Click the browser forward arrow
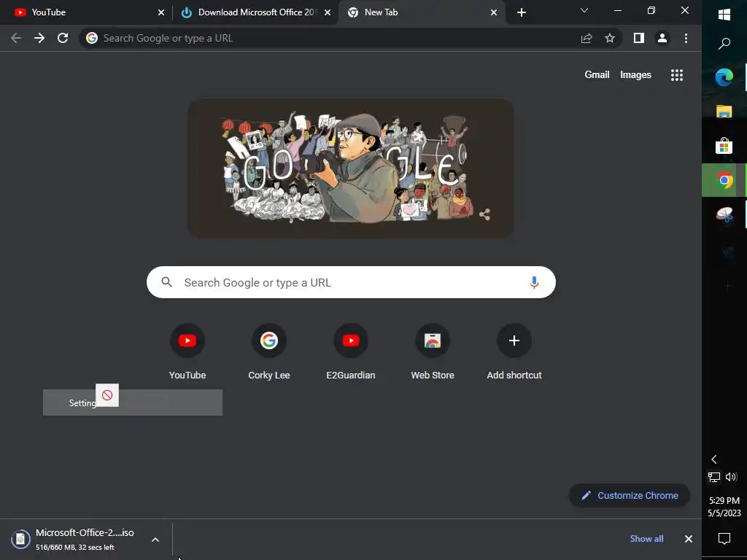Screen dimensions: 747x560 pos(39,38)
